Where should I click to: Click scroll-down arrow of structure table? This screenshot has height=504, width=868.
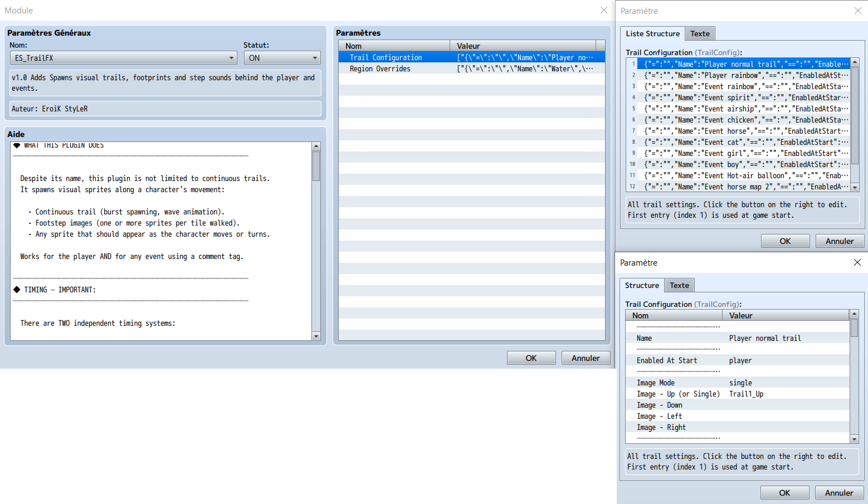(854, 439)
